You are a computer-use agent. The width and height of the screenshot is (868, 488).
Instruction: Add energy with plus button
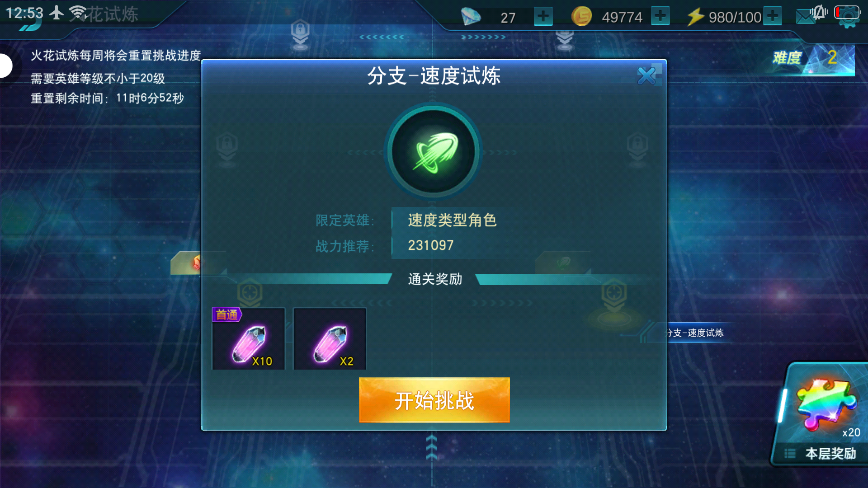[x=773, y=17]
